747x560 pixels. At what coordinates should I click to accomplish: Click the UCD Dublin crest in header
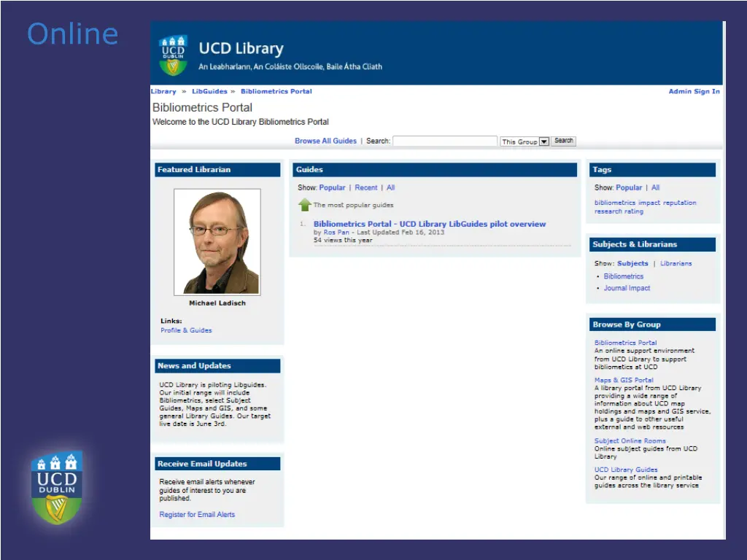[x=174, y=55]
